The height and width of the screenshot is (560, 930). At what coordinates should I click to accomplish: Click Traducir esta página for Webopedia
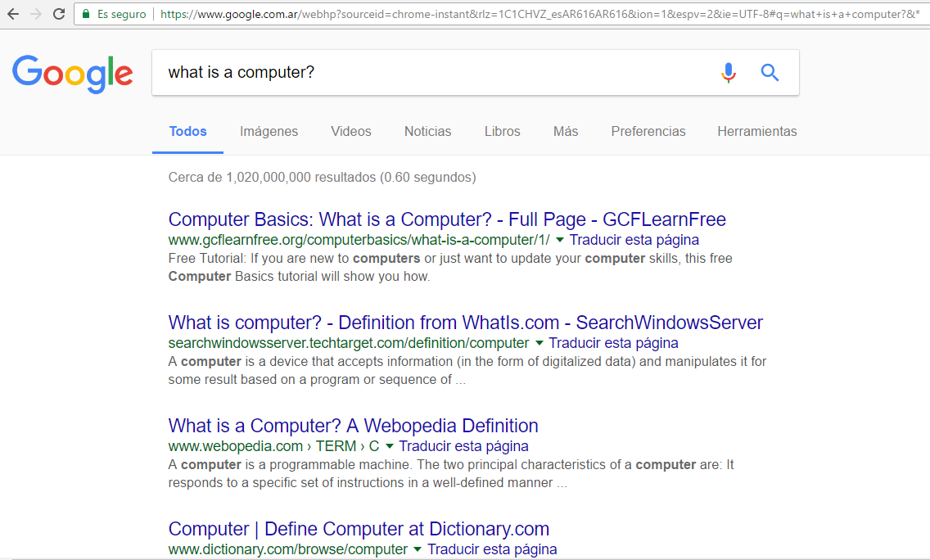coord(463,446)
